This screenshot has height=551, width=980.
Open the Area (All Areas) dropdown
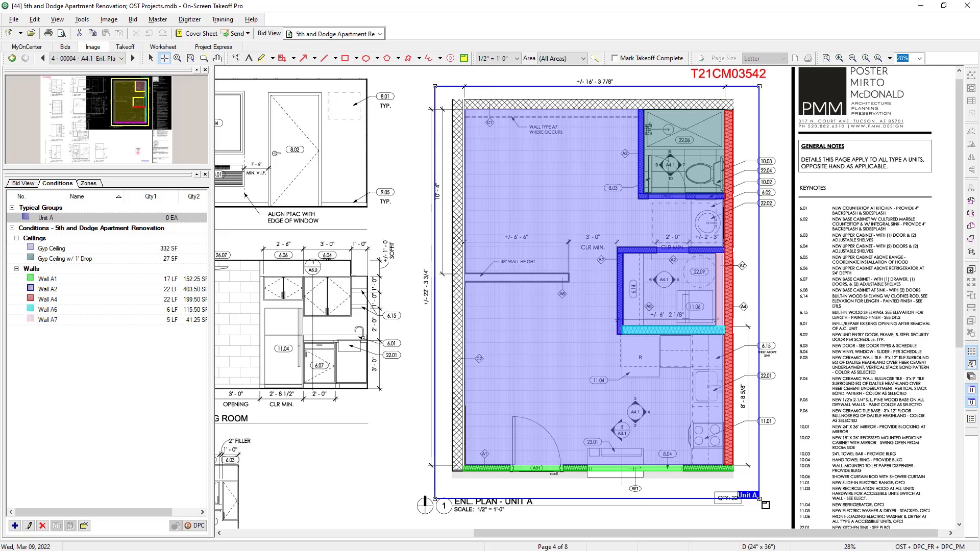click(x=583, y=59)
